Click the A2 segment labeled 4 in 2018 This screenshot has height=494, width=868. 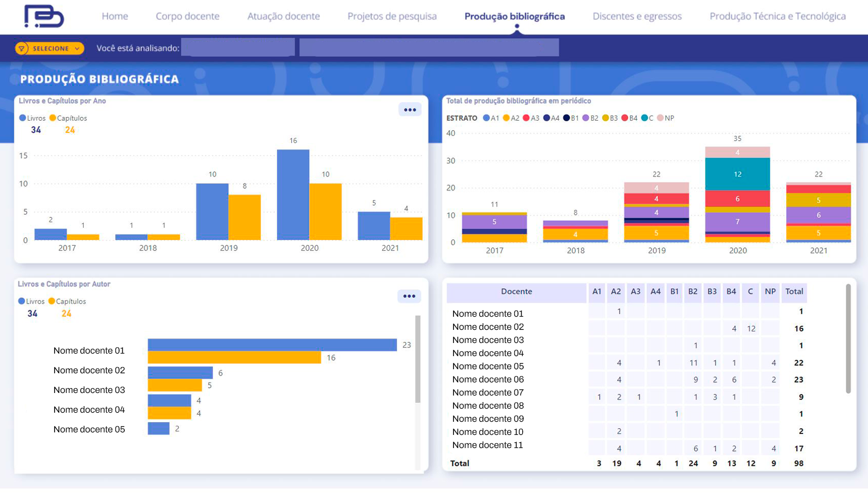coord(575,234)
